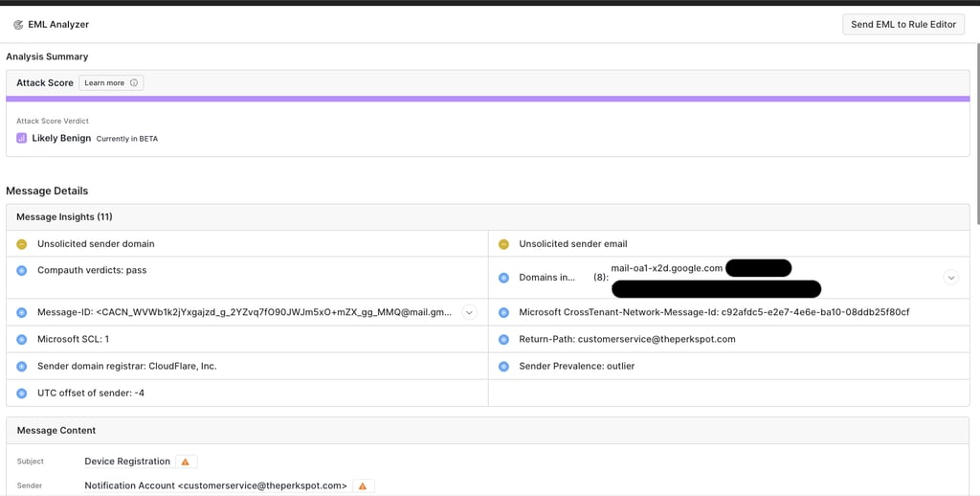Click the Message Details heading
980x496 pixels.
click(47, 191)
